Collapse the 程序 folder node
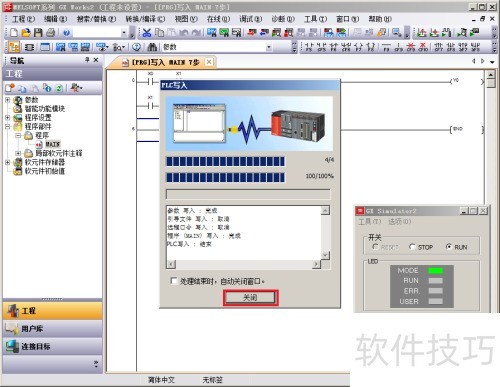This screenshot has width=500, height=387. click(18, 135)
